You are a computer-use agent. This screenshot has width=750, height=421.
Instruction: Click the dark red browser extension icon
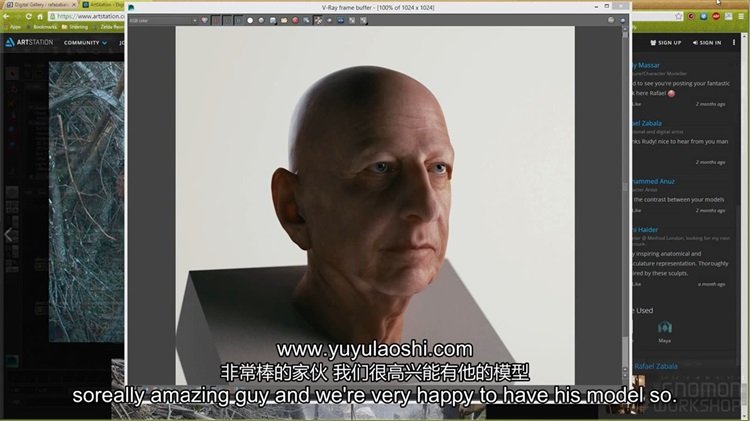pos(691,16)
